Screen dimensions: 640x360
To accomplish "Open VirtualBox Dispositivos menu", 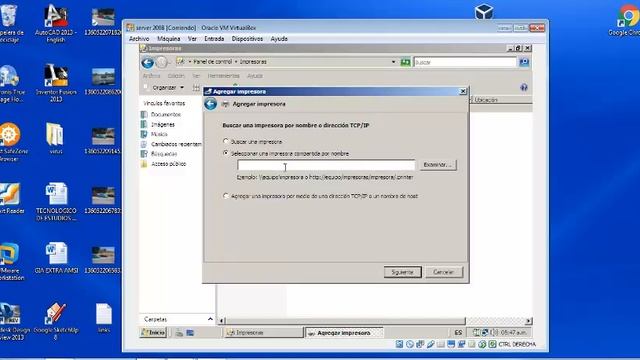I will [247, 39].
